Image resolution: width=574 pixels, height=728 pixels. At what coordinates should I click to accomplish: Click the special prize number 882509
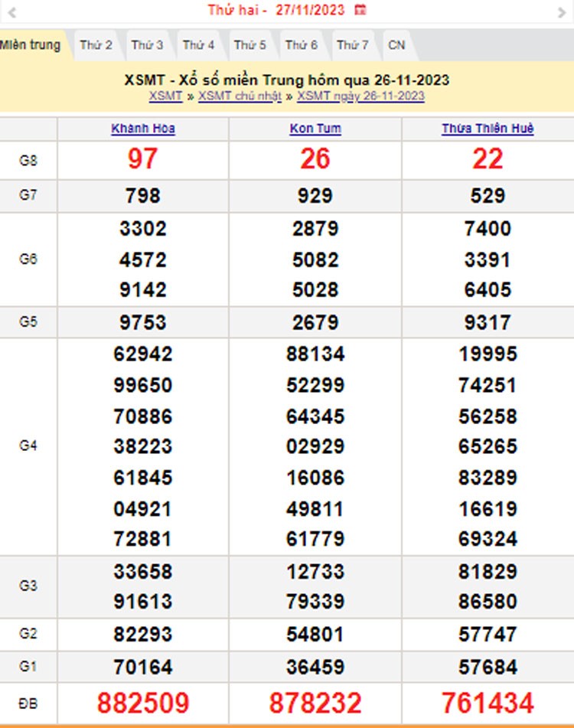pyautogui.click(x=143, y=702)
